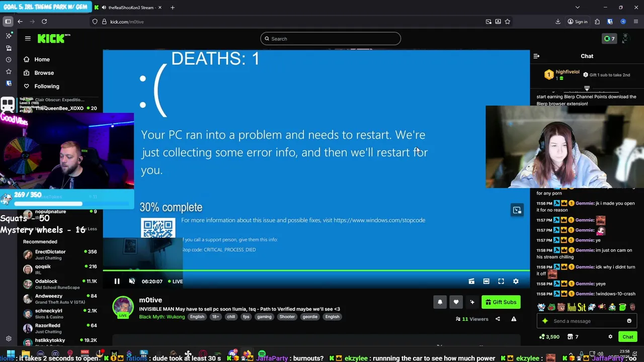Follow m0tive with the heart button
This screenshot has width=644, height=362.
point(456,302)
